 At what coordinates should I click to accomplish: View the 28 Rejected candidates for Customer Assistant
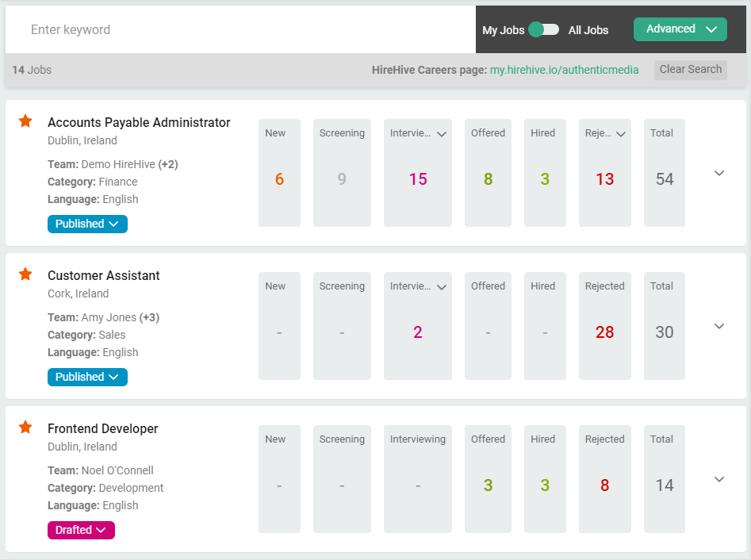click(x=604, y=332)
